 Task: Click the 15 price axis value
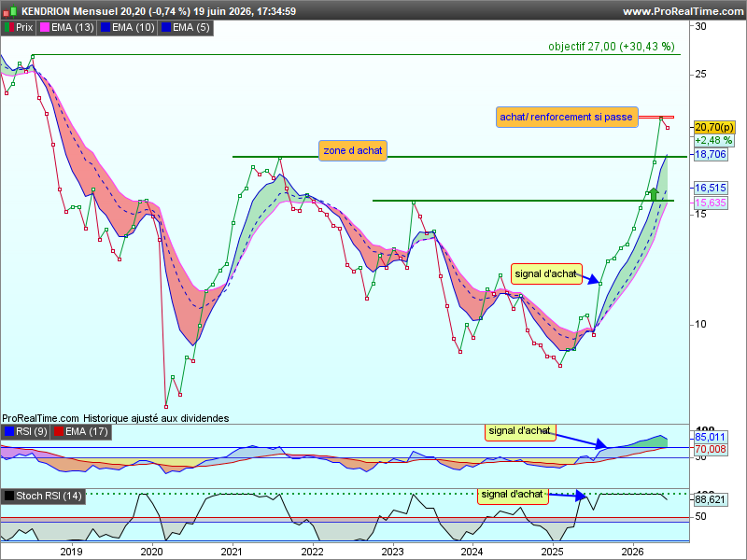(701, 214)
